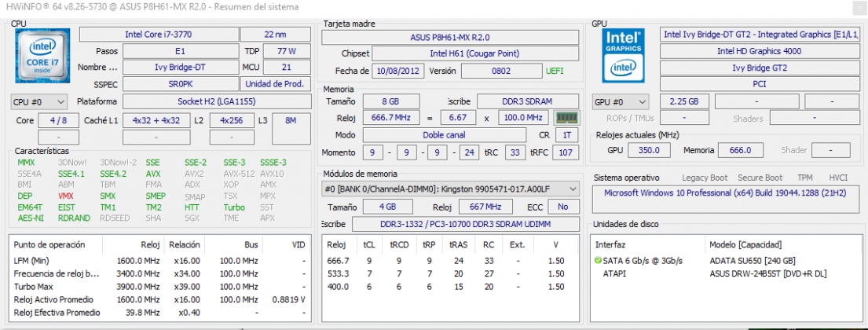
Task: Select the ADATA SU650 [240 GB] drive entry
Action: (753, 261)
